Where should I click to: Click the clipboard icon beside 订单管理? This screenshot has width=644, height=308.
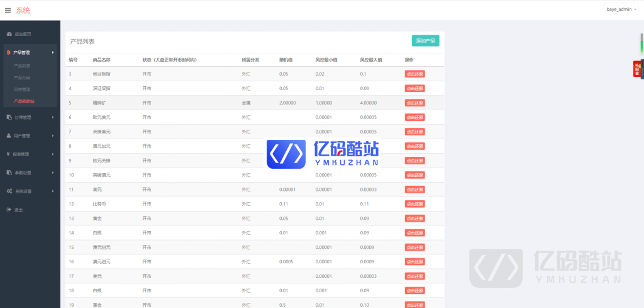click(9, 117)
